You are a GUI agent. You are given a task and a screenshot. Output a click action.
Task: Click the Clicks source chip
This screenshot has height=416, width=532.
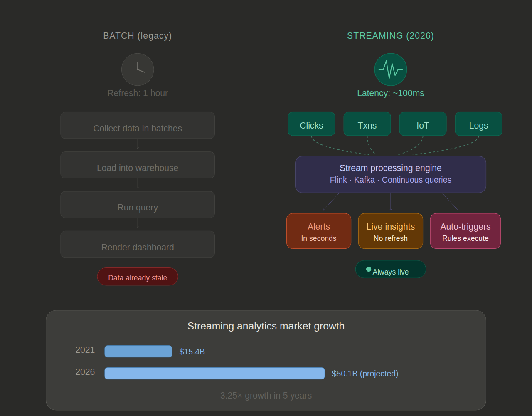click(x=311, y=124)
